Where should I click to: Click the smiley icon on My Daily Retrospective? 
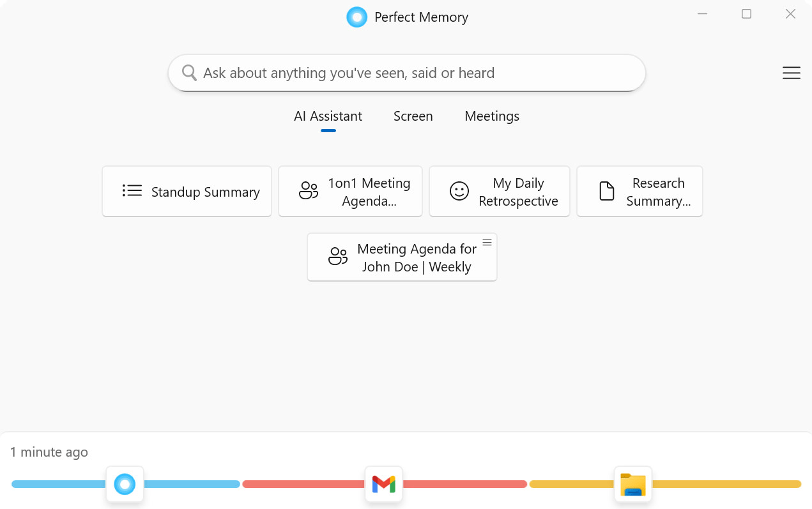(x=459, y=190)
